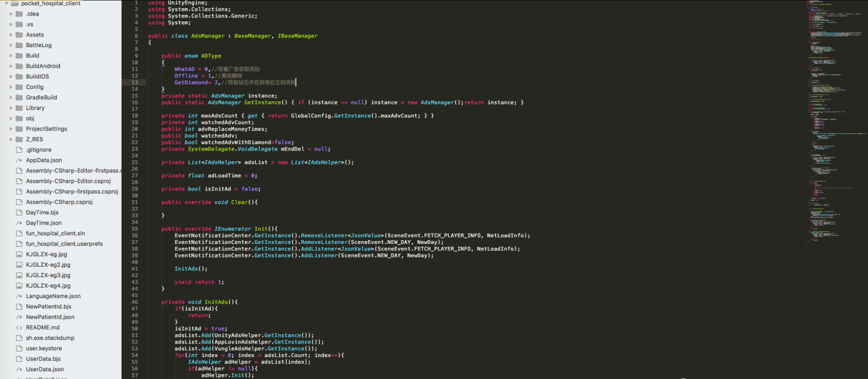This screenshot has width=868, height=379.
Task: Open UserData.bjs file
Action: tap(43, 359)
